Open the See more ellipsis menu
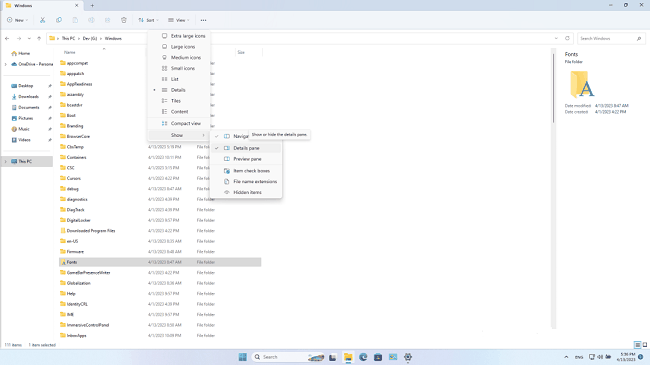The image size is (650, 365). (203, 20)
